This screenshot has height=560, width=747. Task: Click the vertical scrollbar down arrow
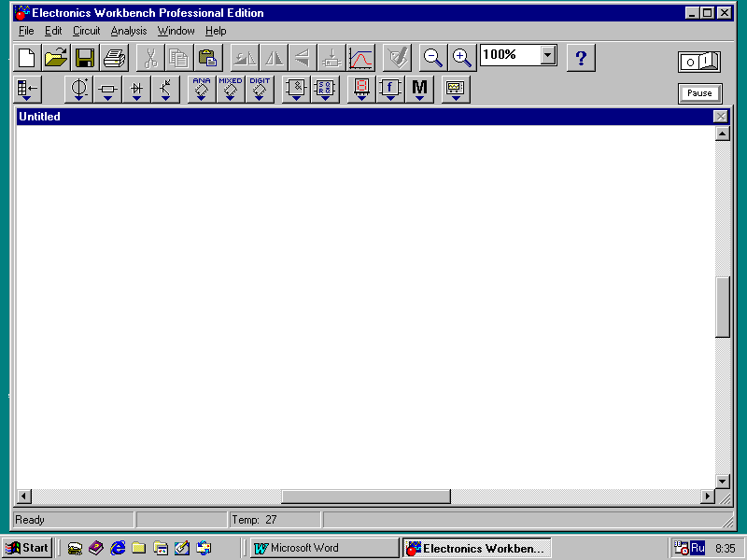722,482
